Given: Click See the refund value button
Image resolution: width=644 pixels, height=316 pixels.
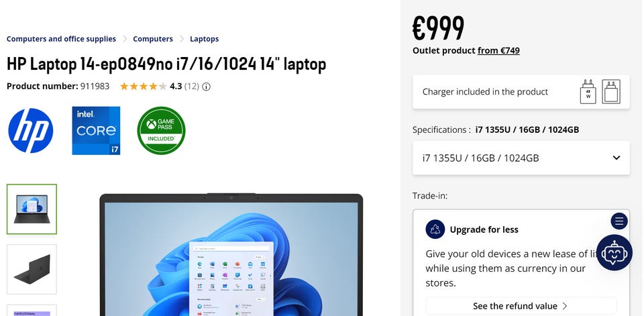Looking at the screenshot, I should [521, 306].
